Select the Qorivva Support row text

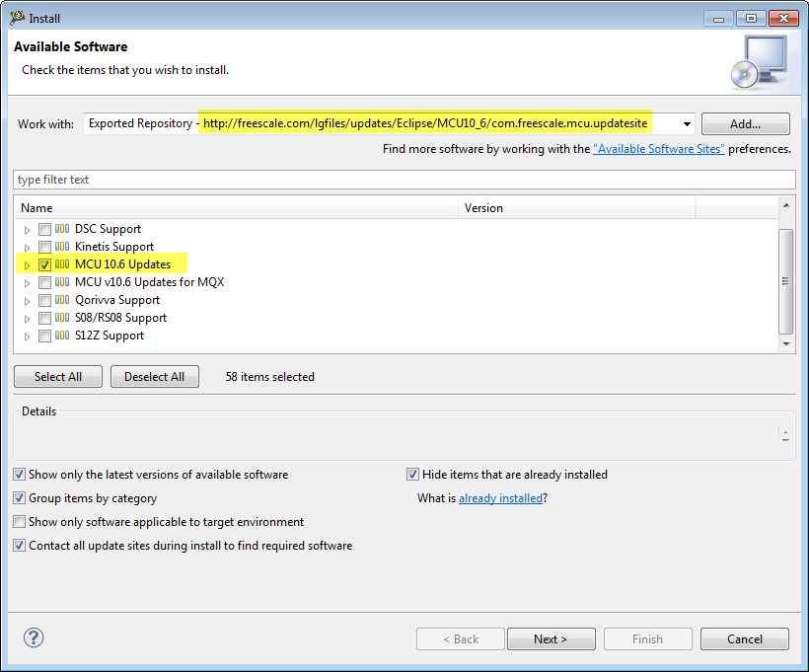point(117,300)
